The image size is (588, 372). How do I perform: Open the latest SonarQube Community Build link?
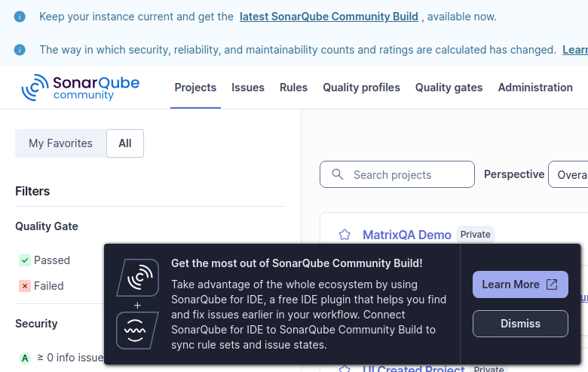[329, 17]
